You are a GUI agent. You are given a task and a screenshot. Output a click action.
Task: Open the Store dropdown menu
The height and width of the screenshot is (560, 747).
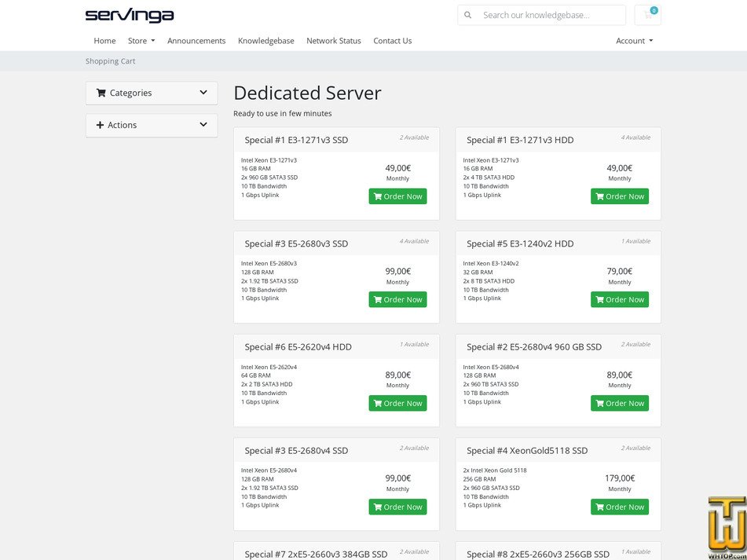pos(141,40)
